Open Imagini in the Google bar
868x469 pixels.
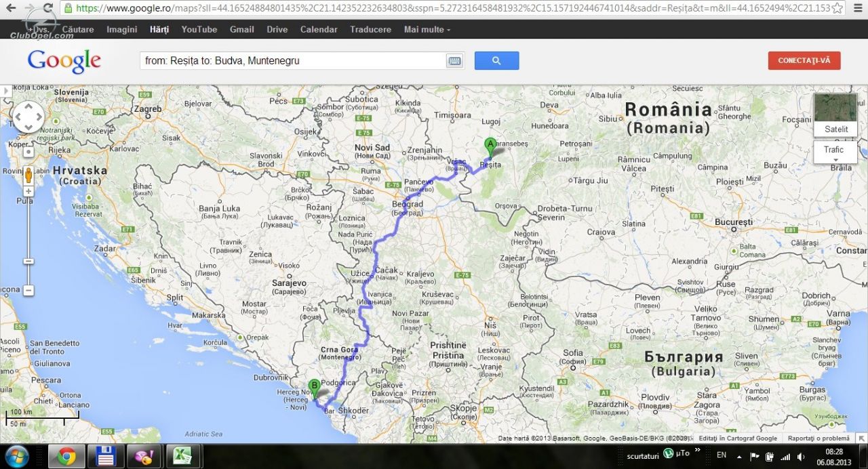(122, 30)
